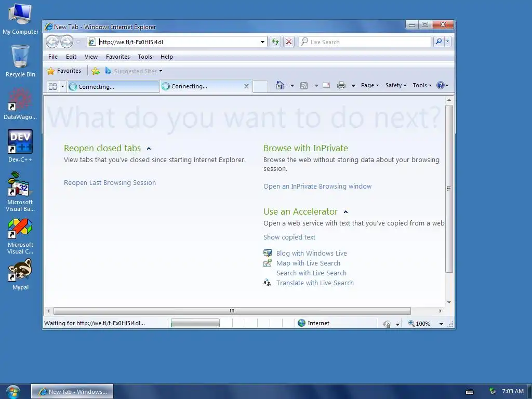Click Map with Live Search link

(x=308, y=263)
